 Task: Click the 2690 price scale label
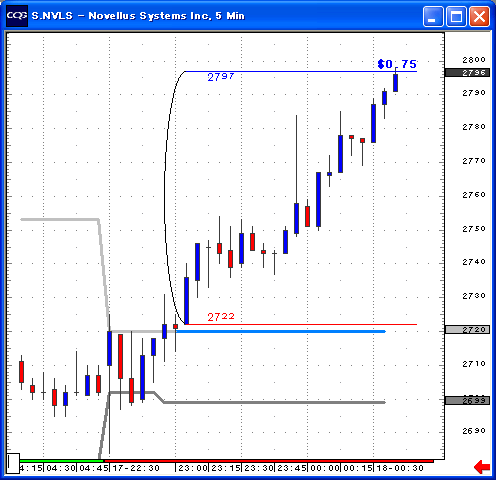[x=474, y=431]
